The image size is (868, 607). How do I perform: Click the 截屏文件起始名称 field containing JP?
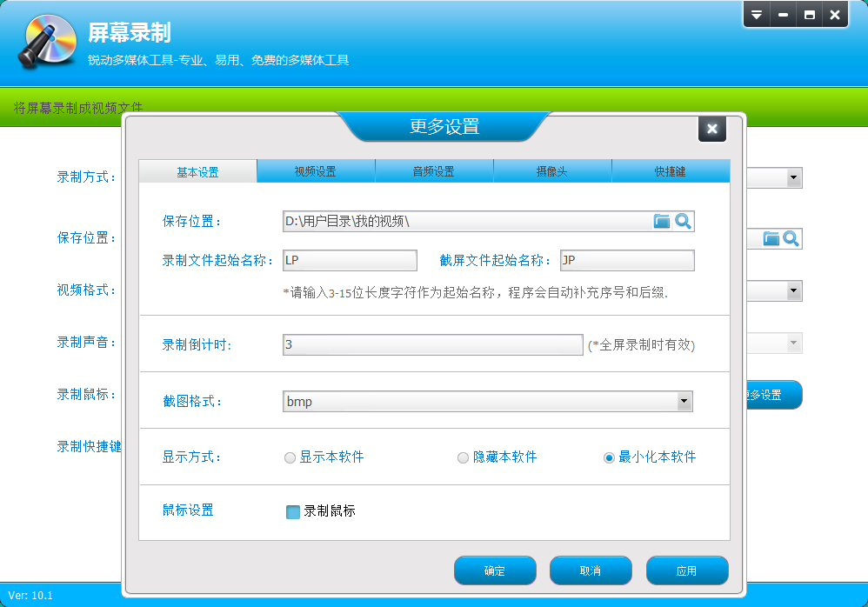tap(626, 261)
